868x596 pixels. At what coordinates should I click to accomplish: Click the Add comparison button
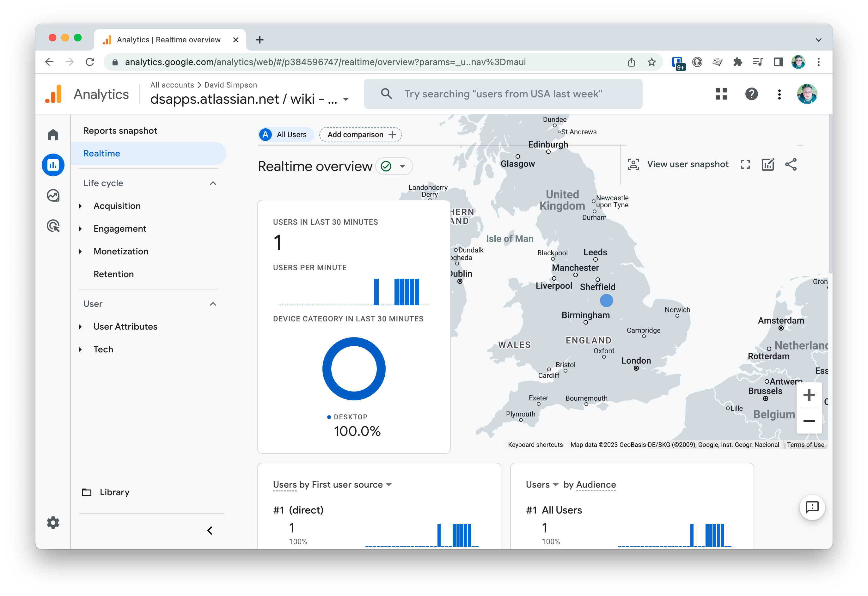tap(360, 134)
